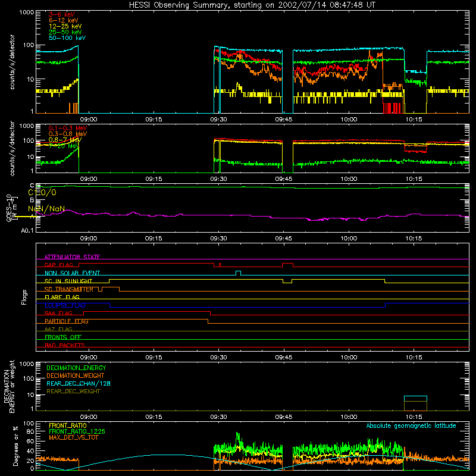Click the HESSI Observing Summary title text

point(252,5)
